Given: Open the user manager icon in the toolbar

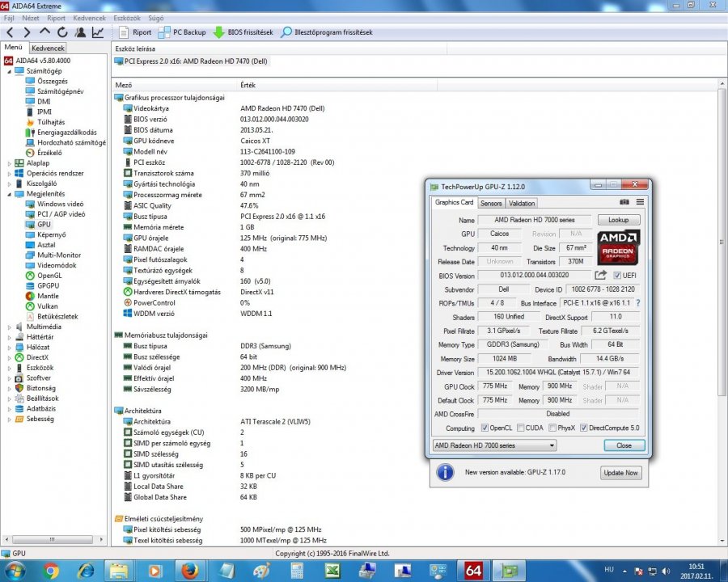Looking at the screenshot, I should (80, 32).
